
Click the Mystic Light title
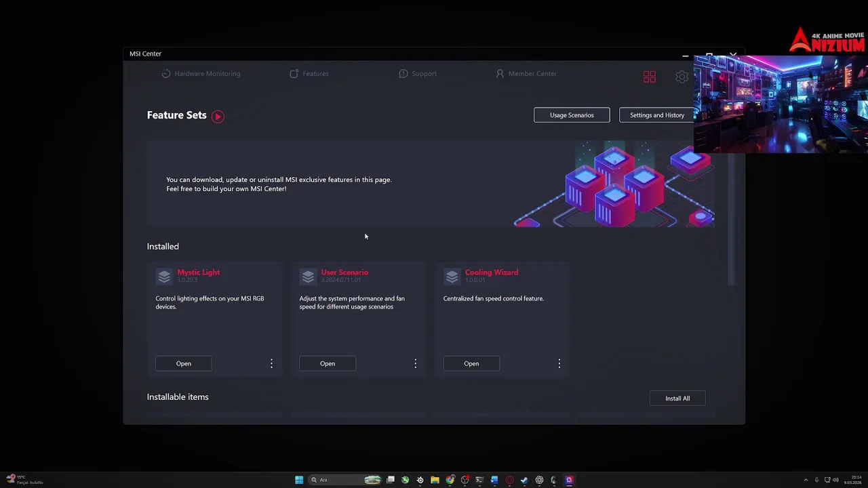click(199, 272)
